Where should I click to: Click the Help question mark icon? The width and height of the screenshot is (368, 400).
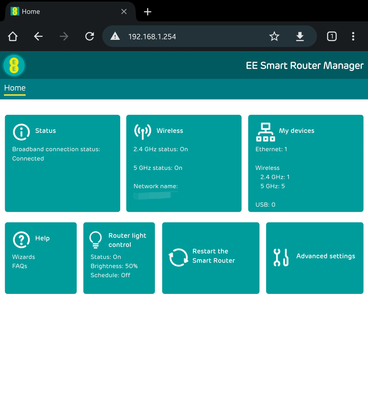click(x=21, y=239)
